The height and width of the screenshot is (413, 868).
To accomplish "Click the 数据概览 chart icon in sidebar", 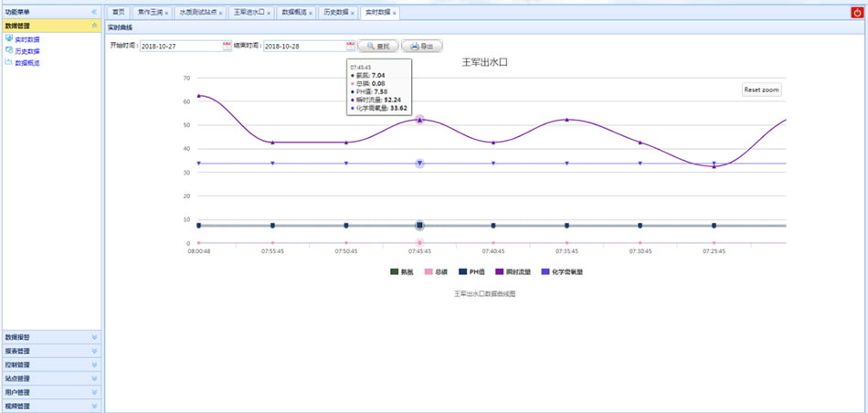I will point(9,62).
